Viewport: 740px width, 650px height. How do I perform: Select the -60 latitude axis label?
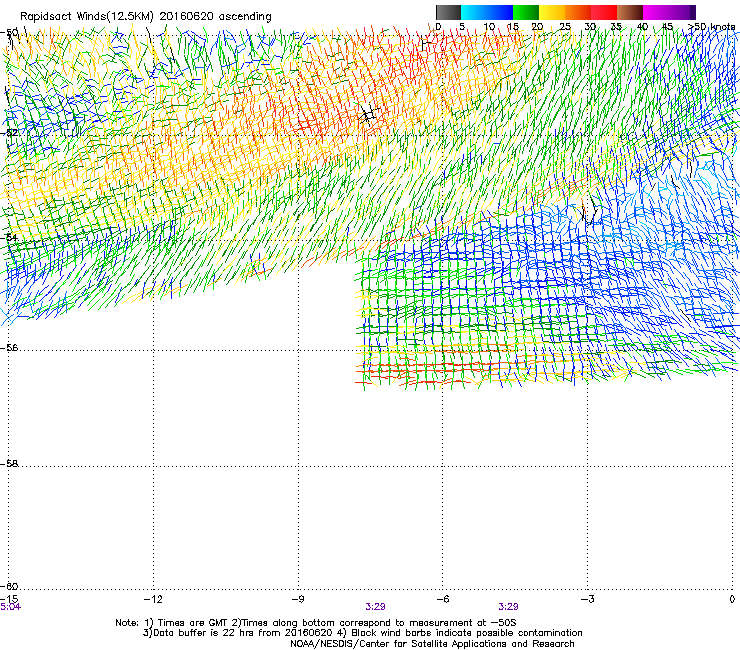(9, 586)
